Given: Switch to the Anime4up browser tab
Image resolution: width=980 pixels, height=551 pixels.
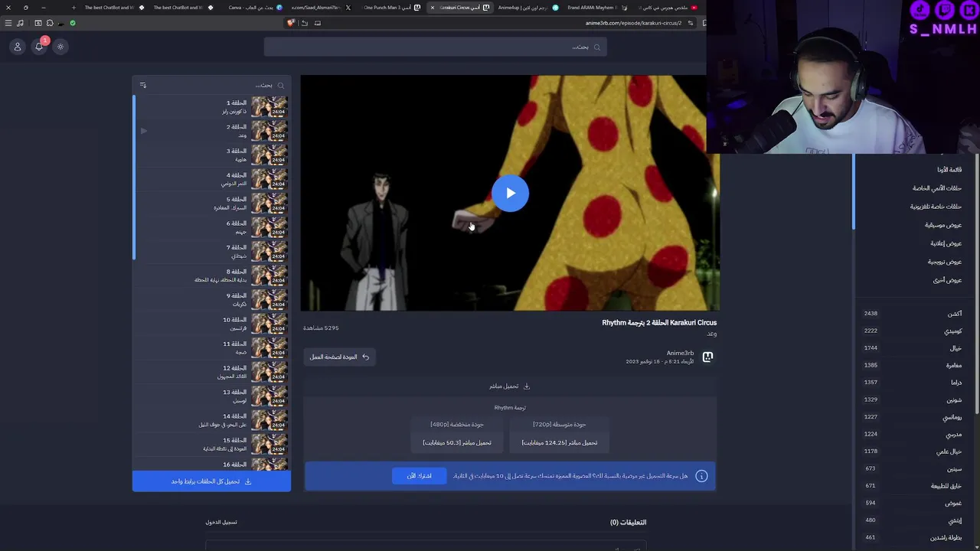Looking at the screenshot, I should click(x=527, y=8).
